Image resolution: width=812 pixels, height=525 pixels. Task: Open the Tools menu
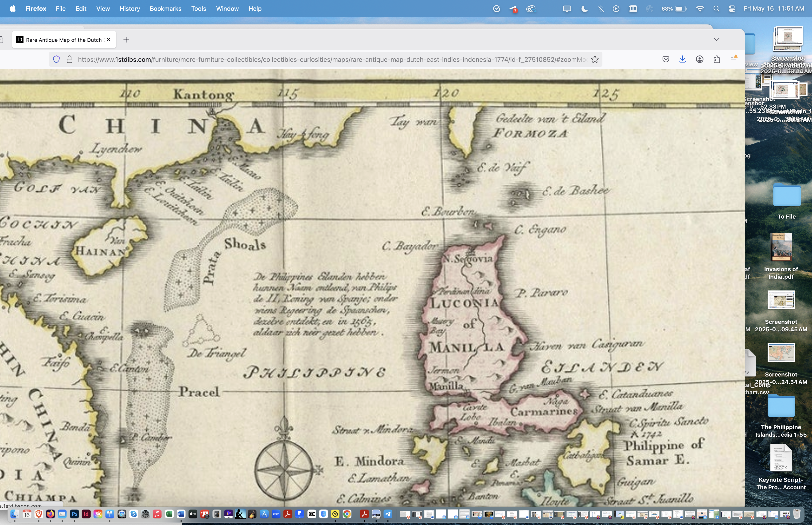(199, 8)
